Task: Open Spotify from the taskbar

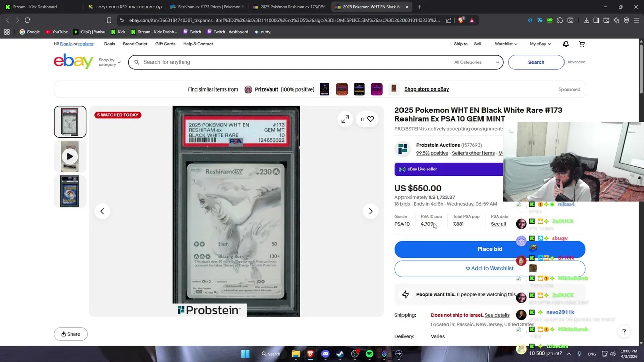Action: coord(369,354)
